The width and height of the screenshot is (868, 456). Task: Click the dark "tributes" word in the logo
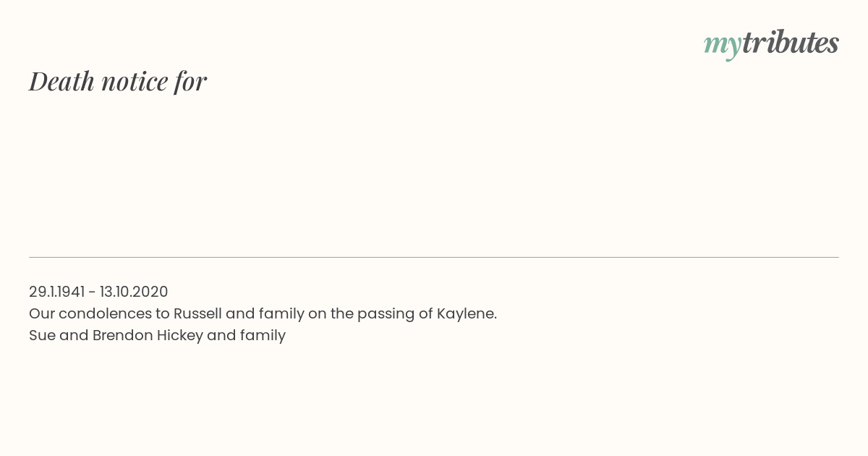pos(790,43)
